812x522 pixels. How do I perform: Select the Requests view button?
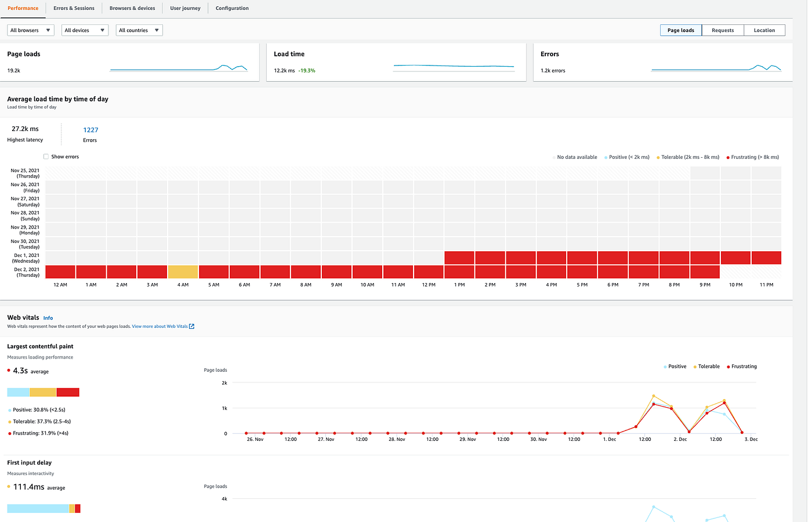(x=722, y=30)
